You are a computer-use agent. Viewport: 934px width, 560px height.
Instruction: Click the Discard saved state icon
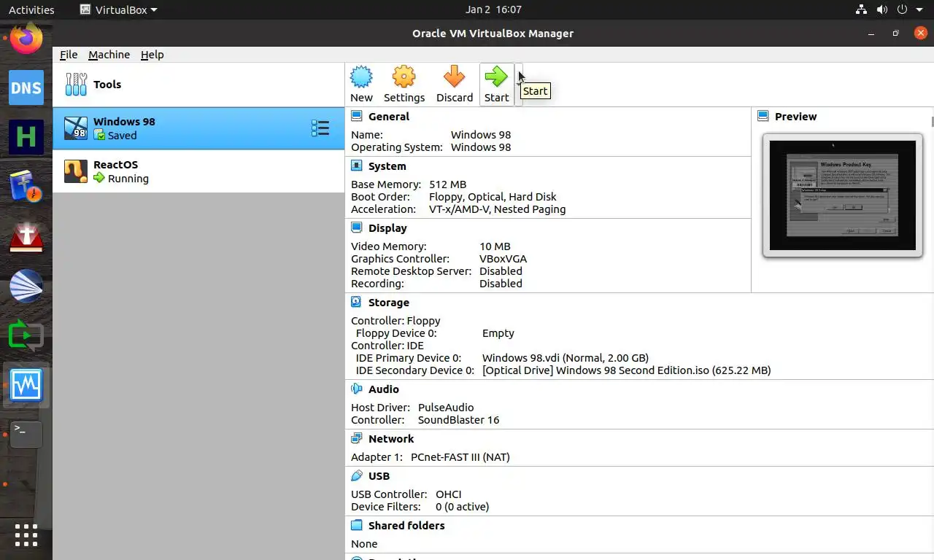pos(454,84)
